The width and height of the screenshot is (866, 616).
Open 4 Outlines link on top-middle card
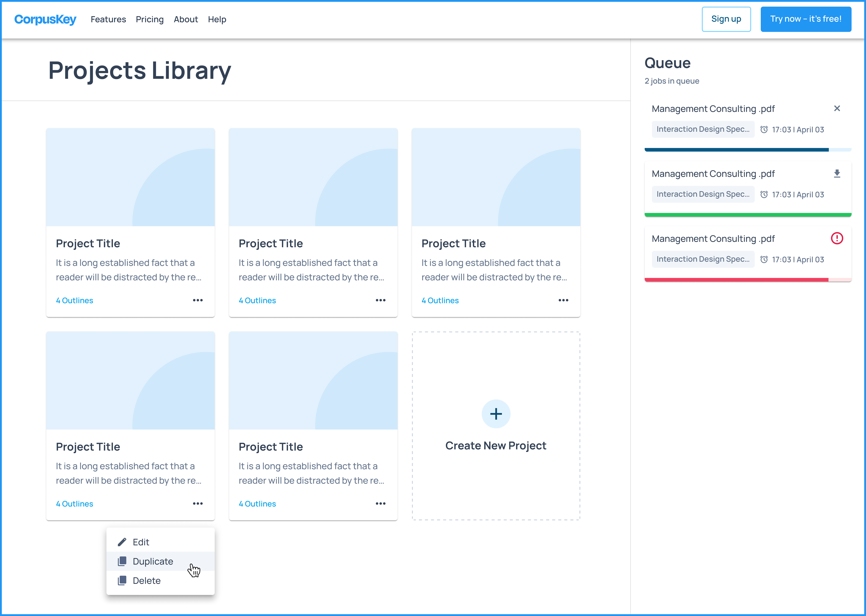coord(257,300)
